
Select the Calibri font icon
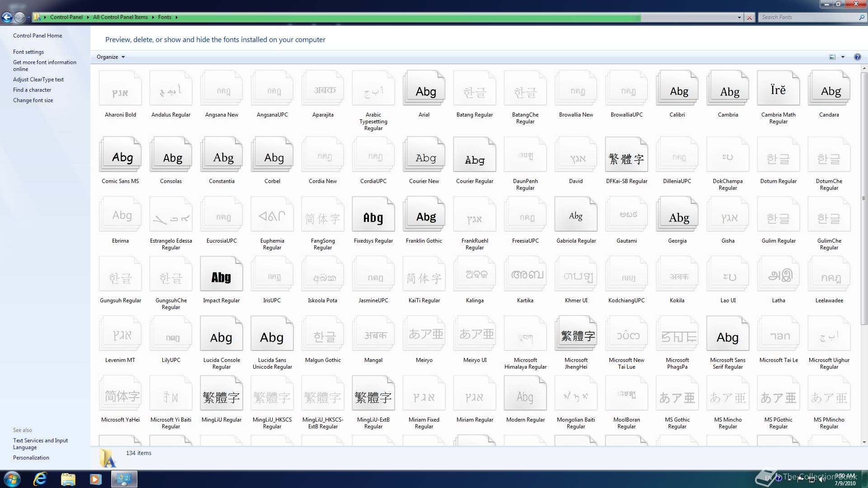point(677,89)
